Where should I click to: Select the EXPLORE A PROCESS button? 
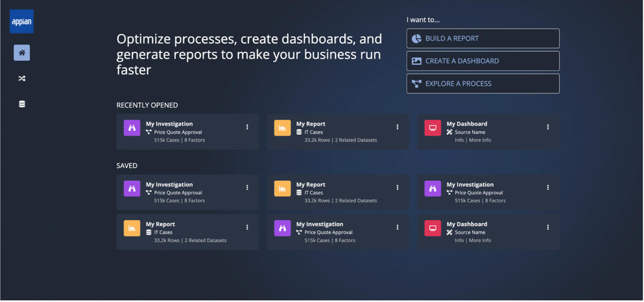483,84
